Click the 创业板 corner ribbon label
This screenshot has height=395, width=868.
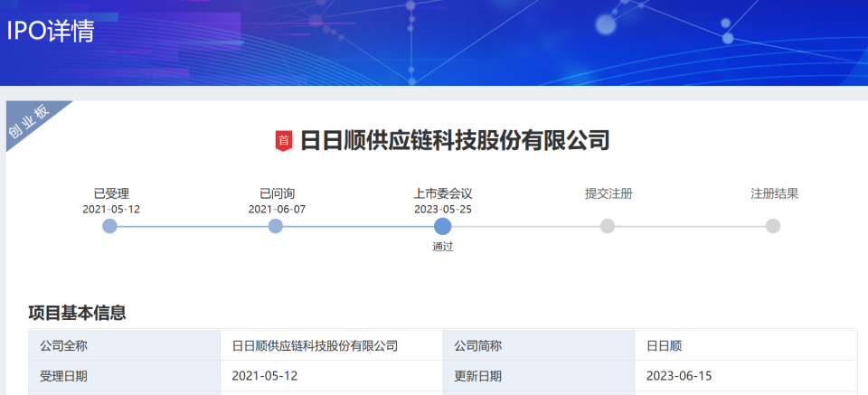pyautogui.click(x=29, y=122)
